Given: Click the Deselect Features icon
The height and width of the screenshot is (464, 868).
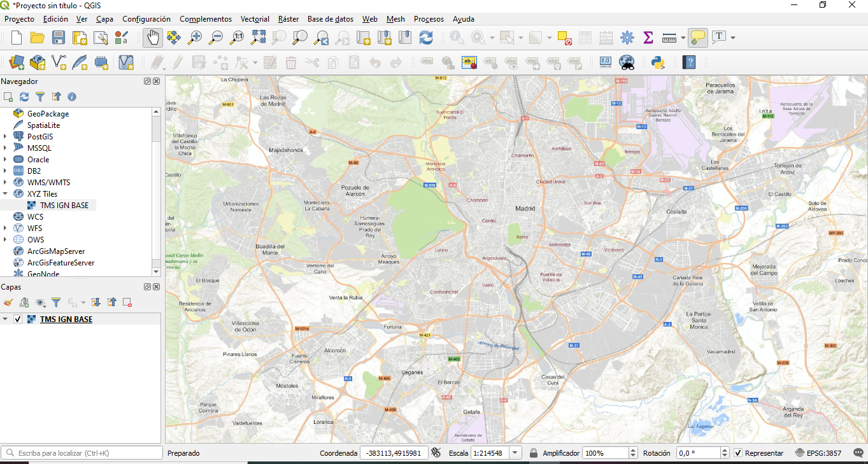Looking at the screenshot, I should pos(564,38).
